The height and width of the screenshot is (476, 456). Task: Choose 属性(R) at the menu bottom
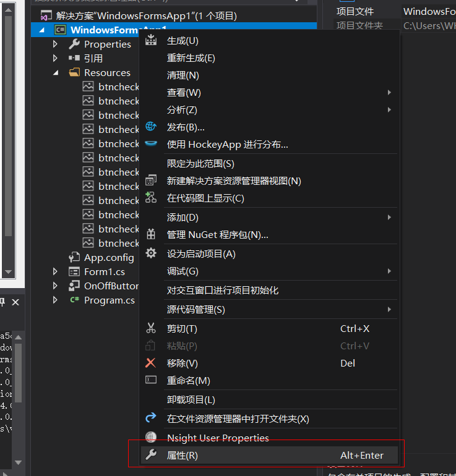270,455
